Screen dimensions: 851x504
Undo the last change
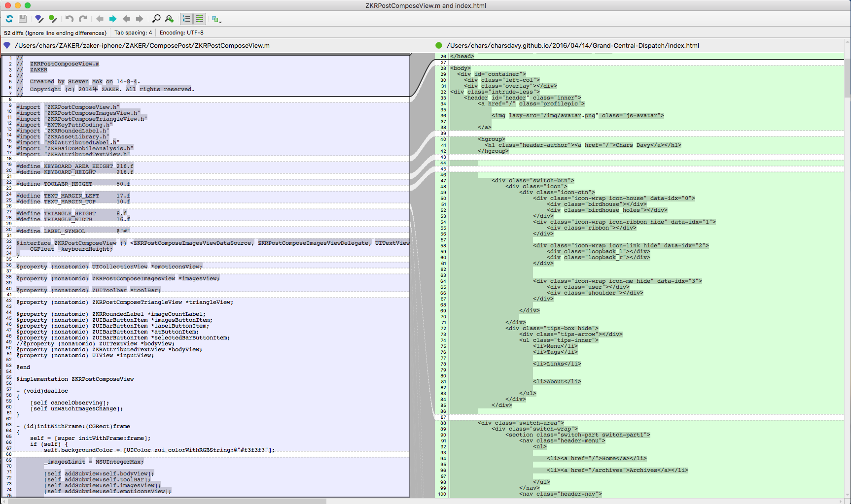[70, 19]
